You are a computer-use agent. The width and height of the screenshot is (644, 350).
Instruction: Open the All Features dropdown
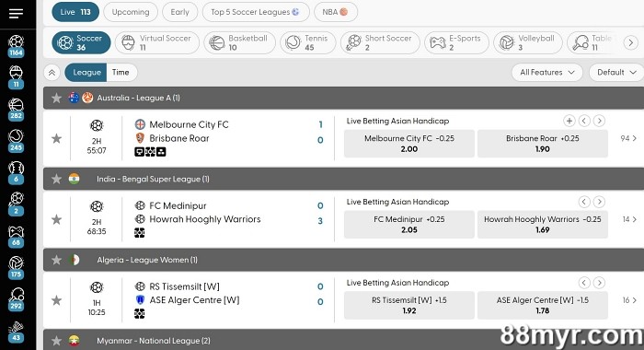pos(546,73)
